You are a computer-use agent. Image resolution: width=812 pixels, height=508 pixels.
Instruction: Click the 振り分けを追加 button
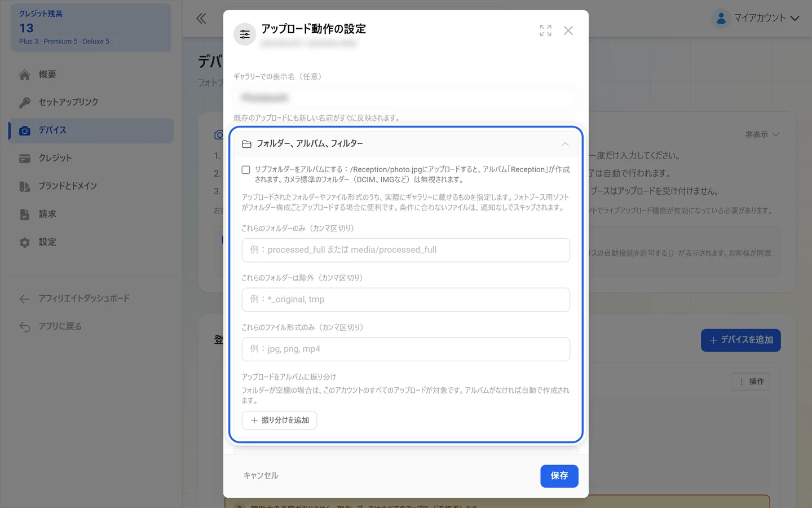[279, 421]
